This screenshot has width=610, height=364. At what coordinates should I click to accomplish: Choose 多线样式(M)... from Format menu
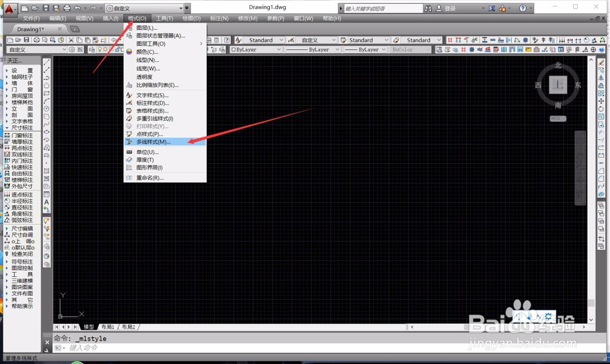tap(165, 142)
